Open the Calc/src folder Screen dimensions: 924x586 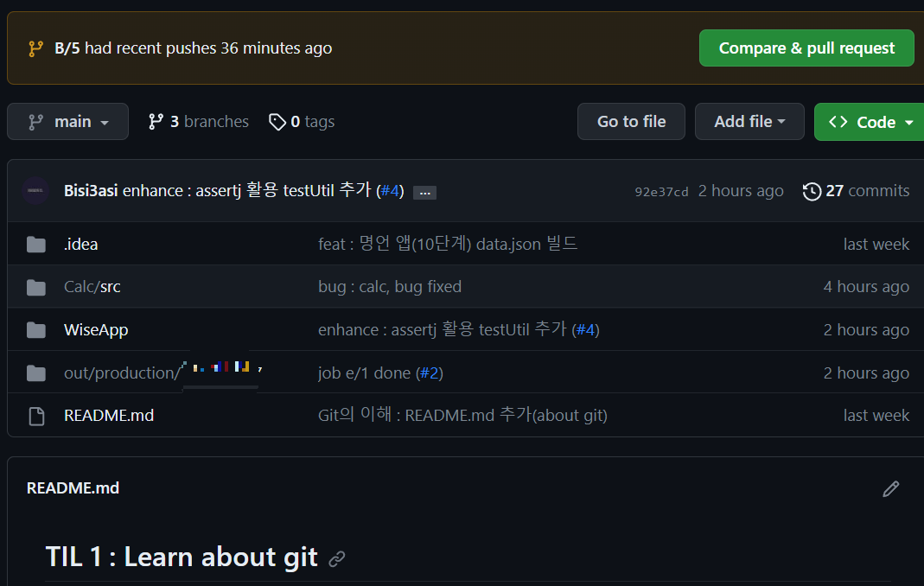point(92,286)
